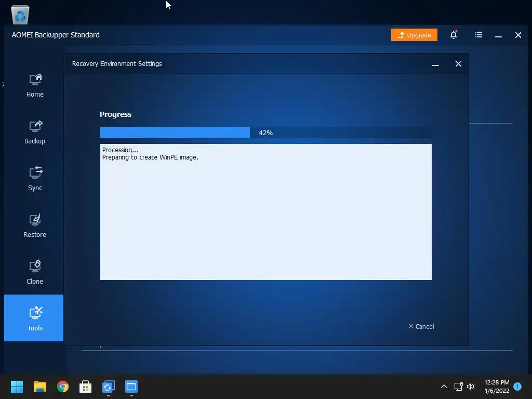Close the AOMEI Backupper main window
The height and width of the screenshot is (399, 532).
click(x=518, y=35)
